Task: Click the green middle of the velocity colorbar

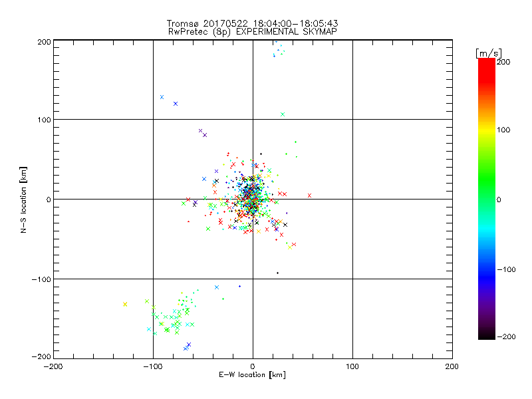Action: click(487, 185)
